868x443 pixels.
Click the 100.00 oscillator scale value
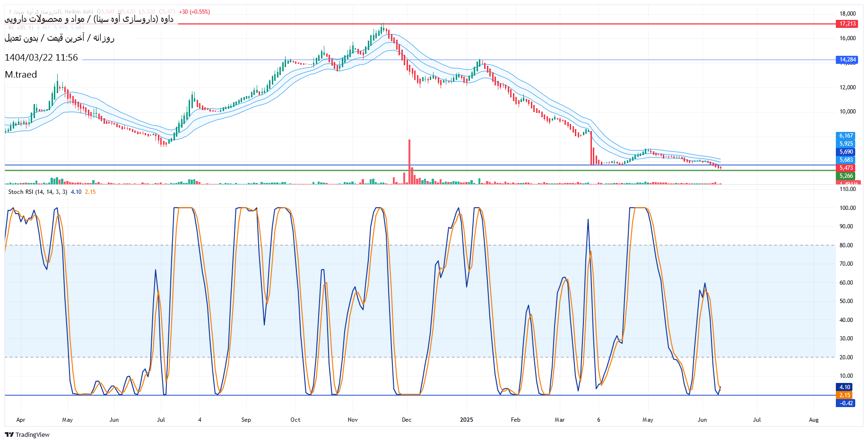coord(848,208)
